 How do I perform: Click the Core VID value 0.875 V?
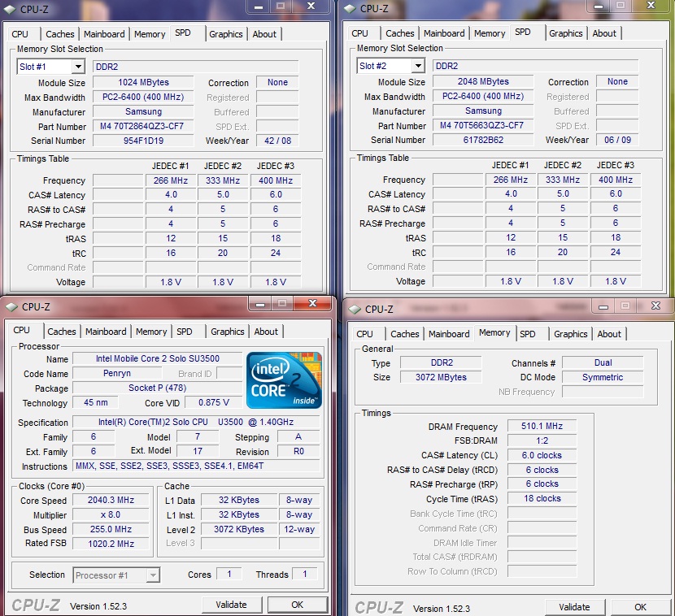coord(214,402)
